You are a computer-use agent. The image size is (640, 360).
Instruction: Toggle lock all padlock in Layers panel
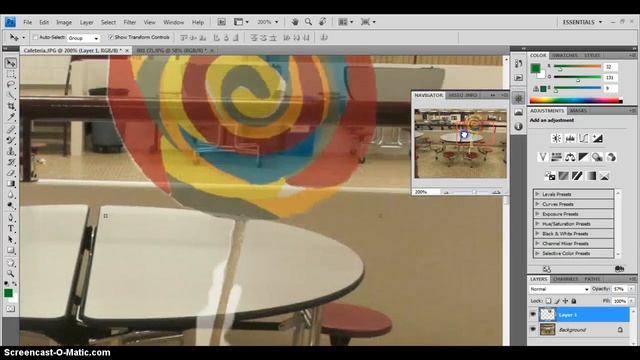574,301
